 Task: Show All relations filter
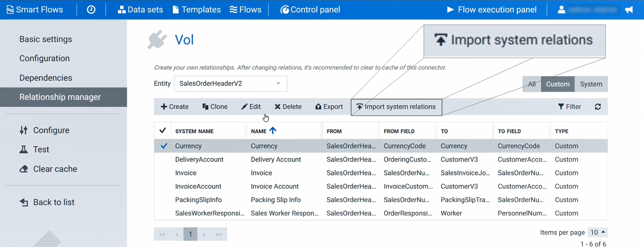pos(532,84)
